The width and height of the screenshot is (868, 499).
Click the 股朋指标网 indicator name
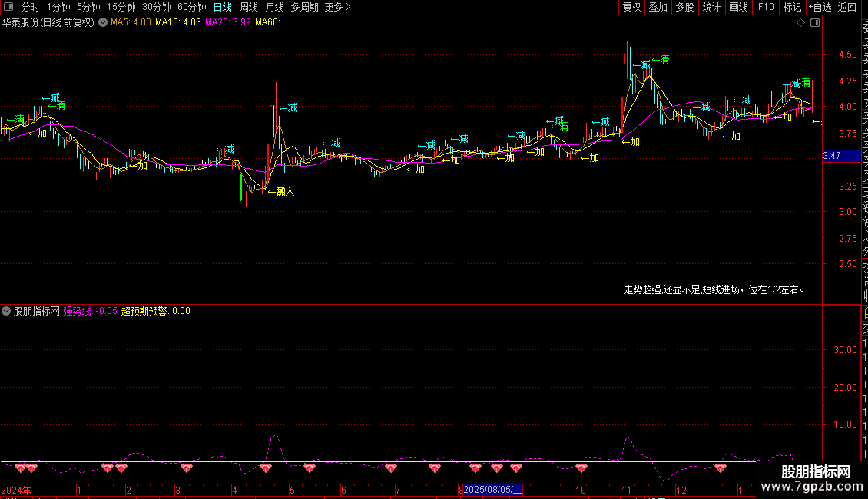pyautogui.click(x=37, y=311)
